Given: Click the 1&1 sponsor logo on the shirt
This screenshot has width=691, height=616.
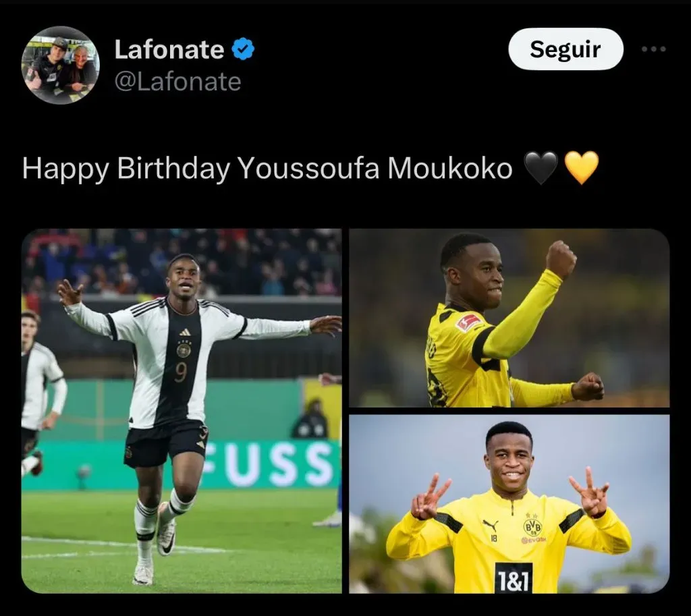Looking at the screenshot, I should (514, 578).
